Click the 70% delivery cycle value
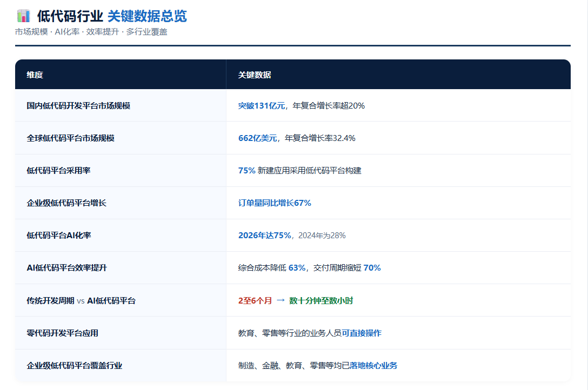This screenshot has width=588, height=390. pyautogui.click(x=372, y=268)
